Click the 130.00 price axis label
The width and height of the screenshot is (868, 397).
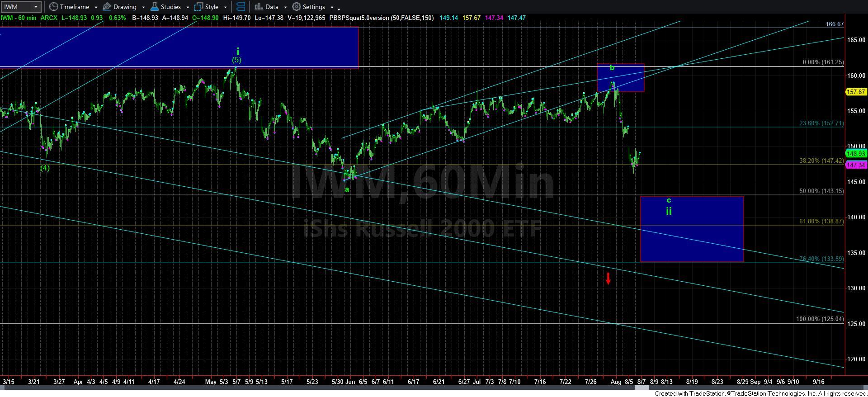(856, 288)
